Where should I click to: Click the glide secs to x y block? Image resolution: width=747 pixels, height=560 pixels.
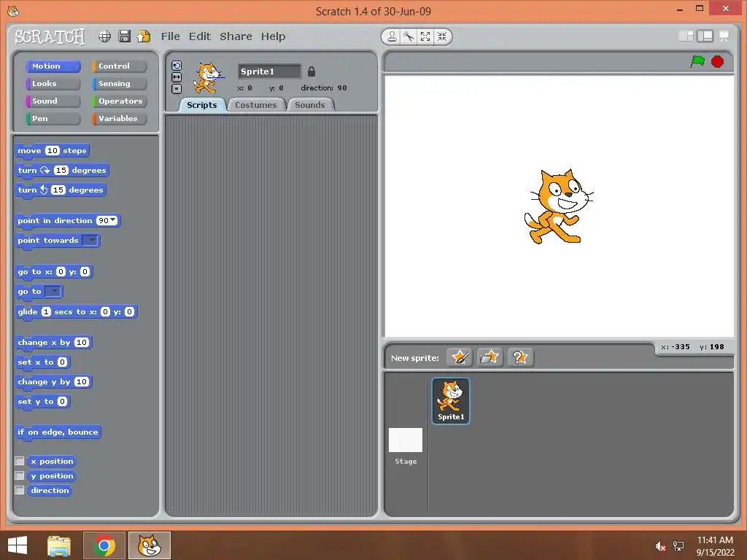[x=76, y=312]
